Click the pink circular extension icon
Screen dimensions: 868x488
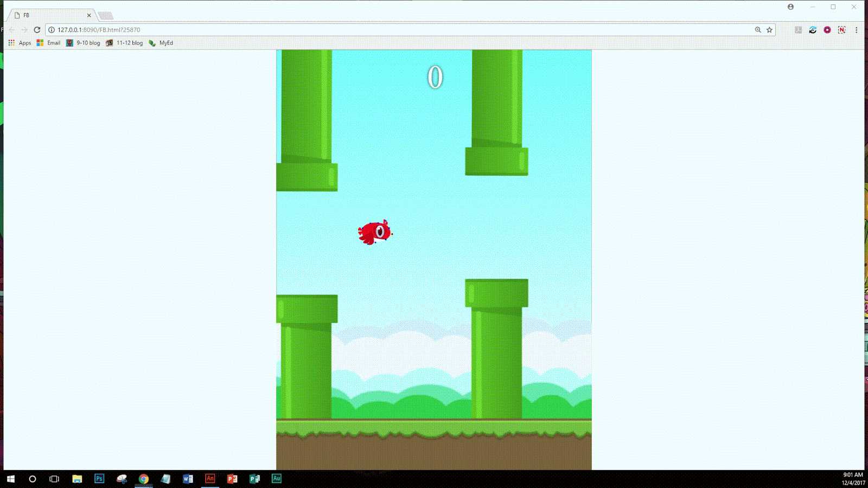[x=827, y=30]
